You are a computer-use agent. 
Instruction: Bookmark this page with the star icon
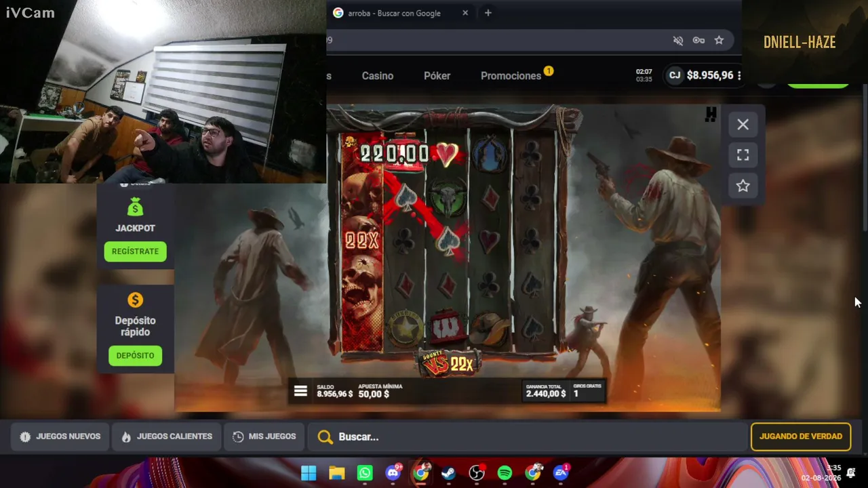pos(719,41)
